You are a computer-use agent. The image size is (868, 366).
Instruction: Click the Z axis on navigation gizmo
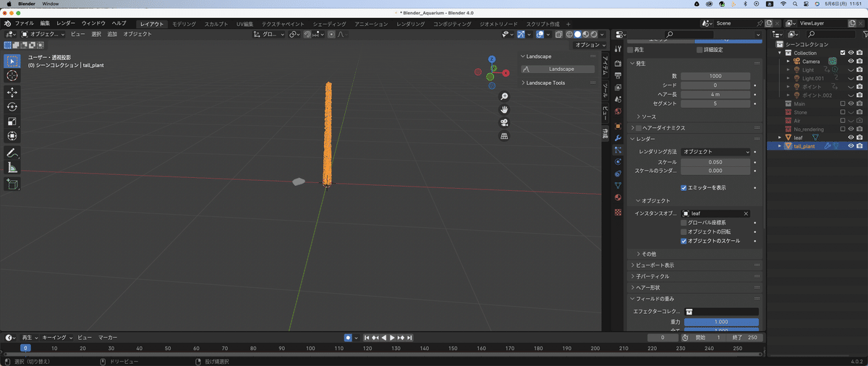[491, 59]
